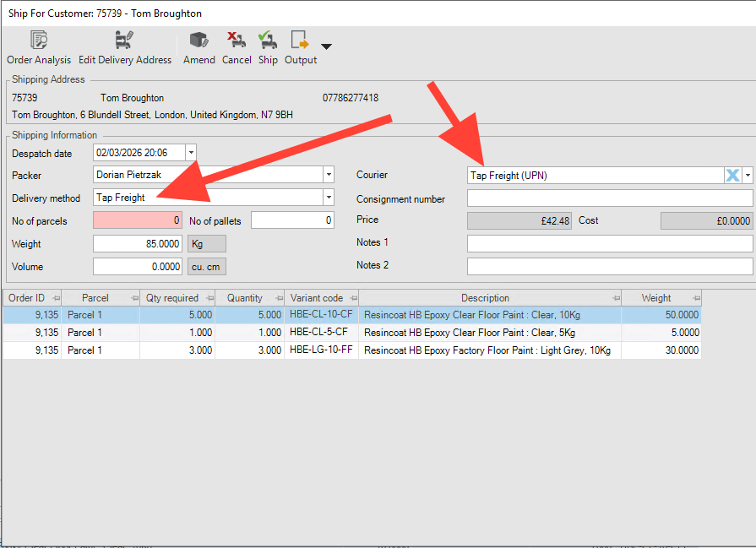Click the No of pallets field
The image size is (756, 548).
292,220
